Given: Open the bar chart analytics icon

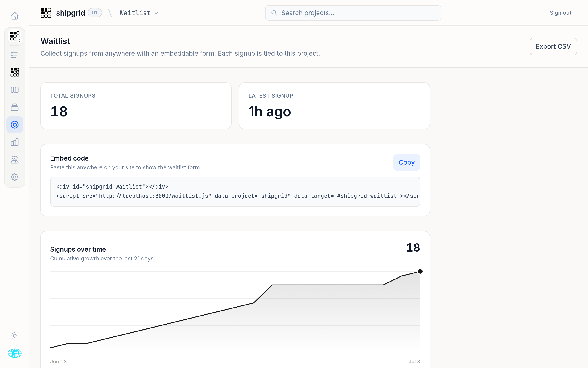Looking at the screenshot, I should (14, 142).
